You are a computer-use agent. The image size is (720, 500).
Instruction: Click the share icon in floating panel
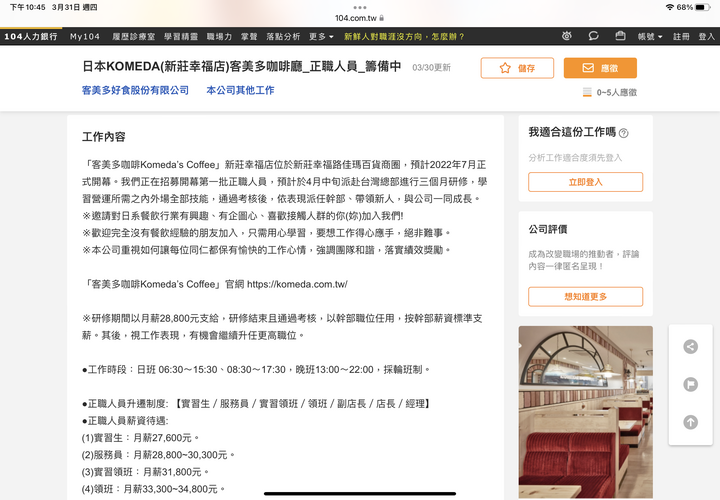point(690,347)
